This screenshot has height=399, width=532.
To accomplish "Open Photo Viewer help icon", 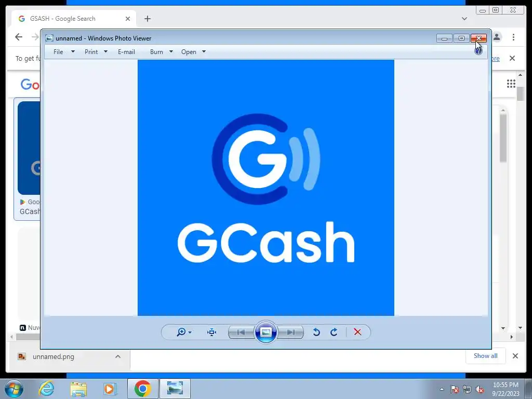I will pos(478,51).
